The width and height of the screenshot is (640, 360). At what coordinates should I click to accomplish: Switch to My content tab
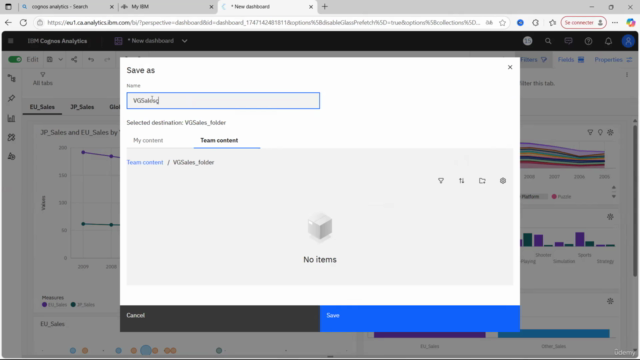(x=148, y=140)
